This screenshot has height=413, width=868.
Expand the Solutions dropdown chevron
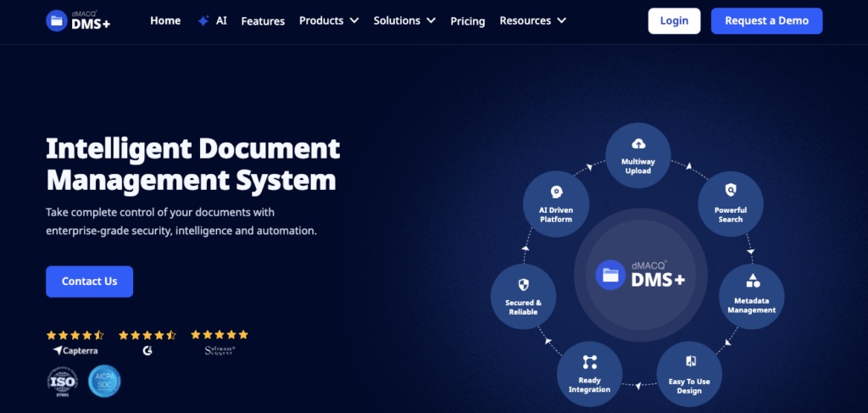click(431, 20)
